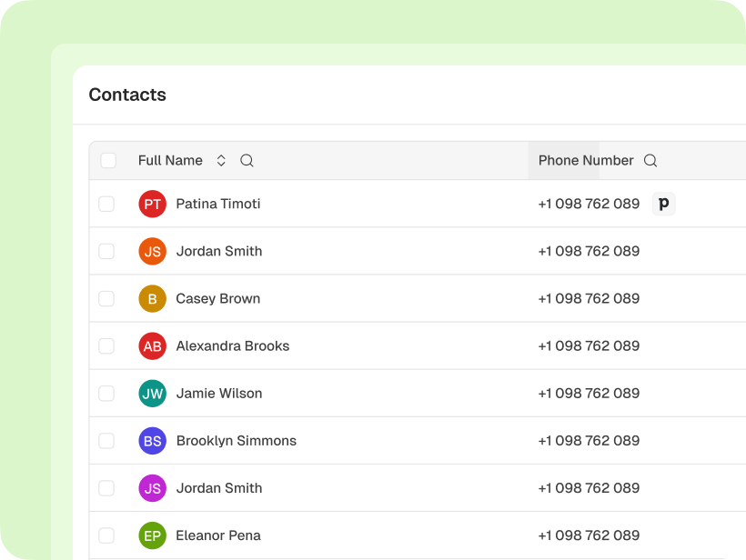The height and width of the screenshot is (560, 746).
Task: Click Jamie Wilson's teal JW avatar
Action: (153, 393)
